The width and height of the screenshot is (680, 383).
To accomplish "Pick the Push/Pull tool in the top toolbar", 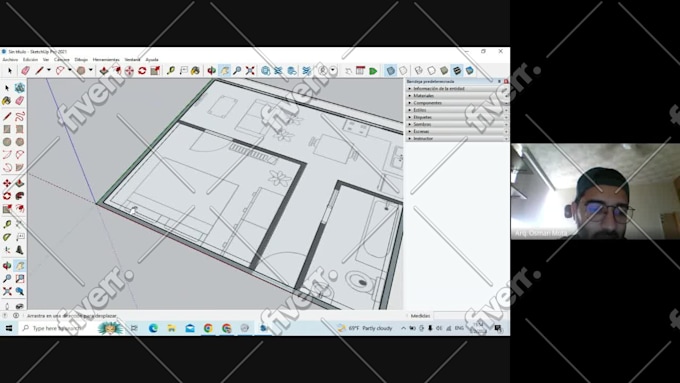I will click(104, 71).
